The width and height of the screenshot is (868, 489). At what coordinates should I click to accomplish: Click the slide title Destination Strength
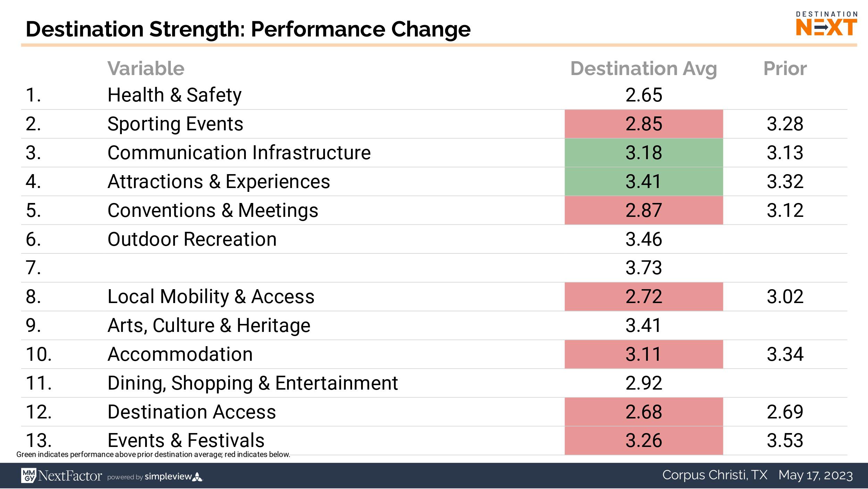[248, 29]
